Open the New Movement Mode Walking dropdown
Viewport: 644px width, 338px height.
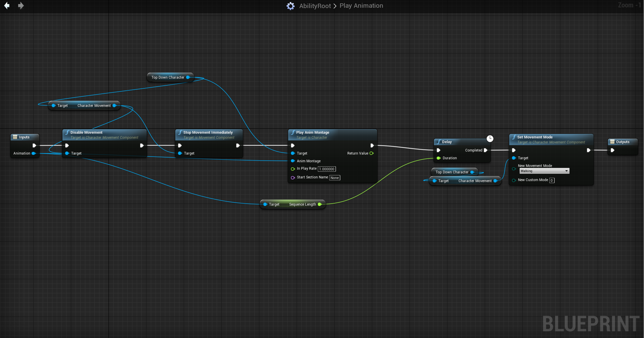click(544, 171)
